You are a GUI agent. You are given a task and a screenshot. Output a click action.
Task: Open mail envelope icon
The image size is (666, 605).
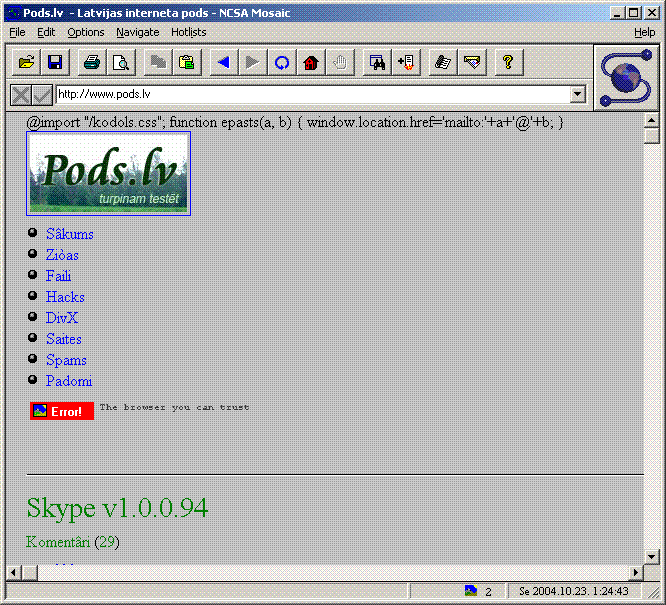[472, 62]
